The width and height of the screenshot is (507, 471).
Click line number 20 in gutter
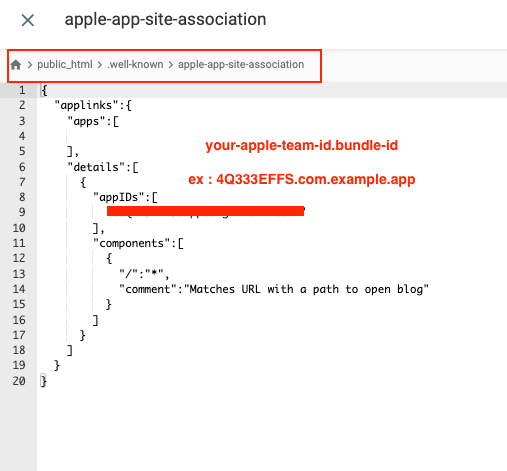point(19,381)
